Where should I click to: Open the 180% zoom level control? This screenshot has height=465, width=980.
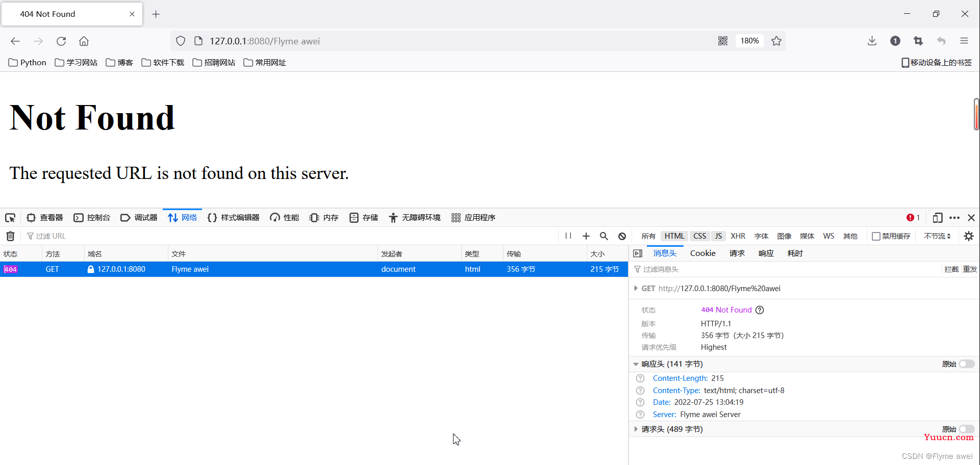tap(749, 41)
